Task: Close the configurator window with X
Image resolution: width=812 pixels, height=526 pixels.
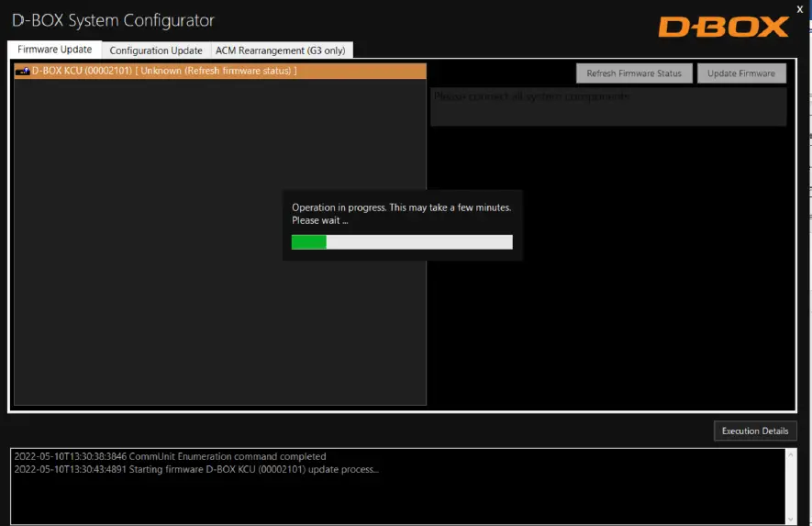Action: pyautogui.click(x=799, y=9)
